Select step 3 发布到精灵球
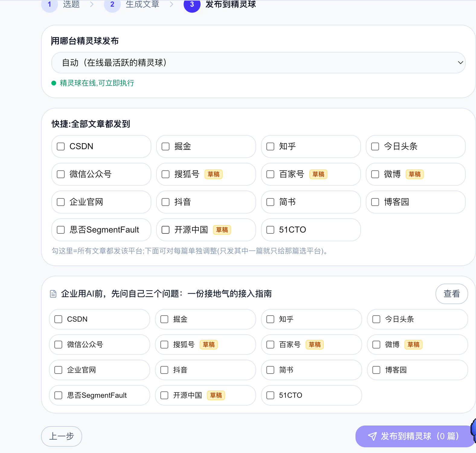 (220, 4)
